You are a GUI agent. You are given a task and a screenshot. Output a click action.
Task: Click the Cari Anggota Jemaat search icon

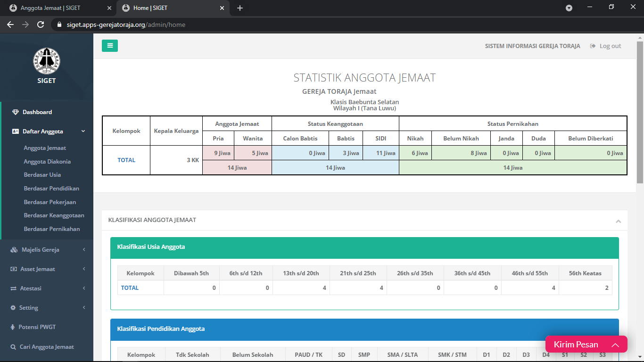pos(13,347)
